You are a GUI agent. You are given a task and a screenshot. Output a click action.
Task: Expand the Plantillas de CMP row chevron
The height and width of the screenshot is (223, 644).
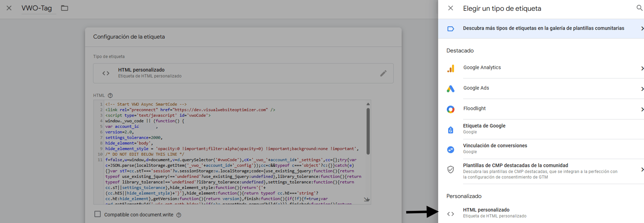pos(642,169)
